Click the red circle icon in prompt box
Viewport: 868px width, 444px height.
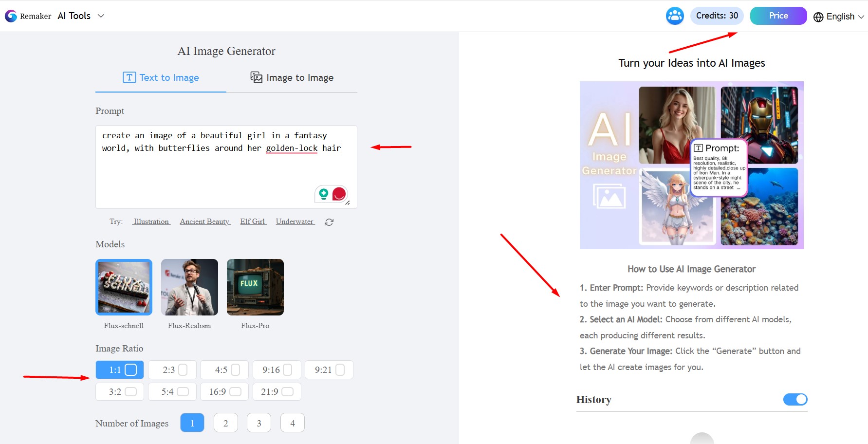pos(339,194)
